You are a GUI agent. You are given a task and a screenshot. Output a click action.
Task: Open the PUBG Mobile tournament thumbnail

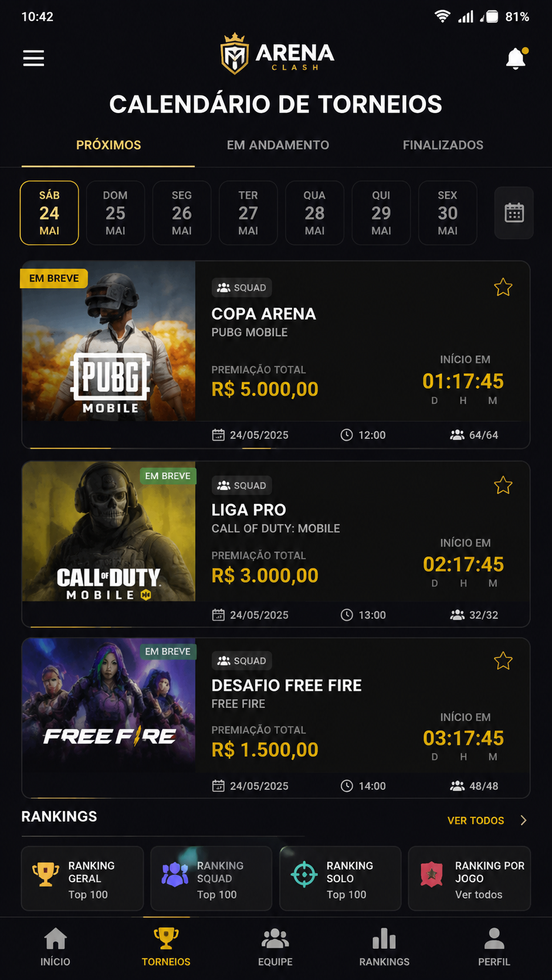click(x=109, y=341)
